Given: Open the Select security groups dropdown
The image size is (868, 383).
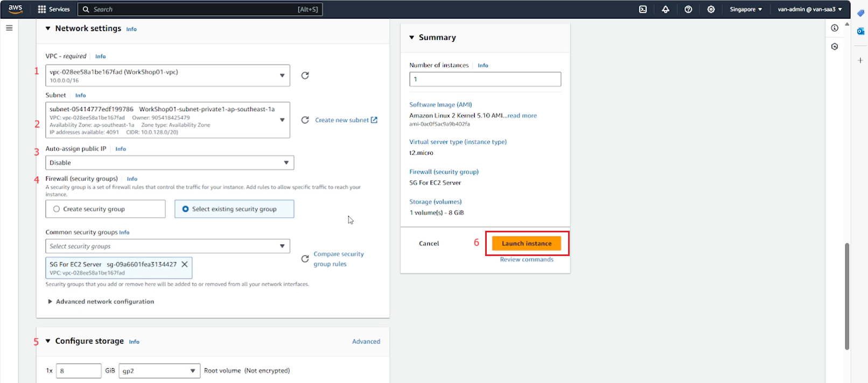Looking at the screenshot, I should 167,246.
